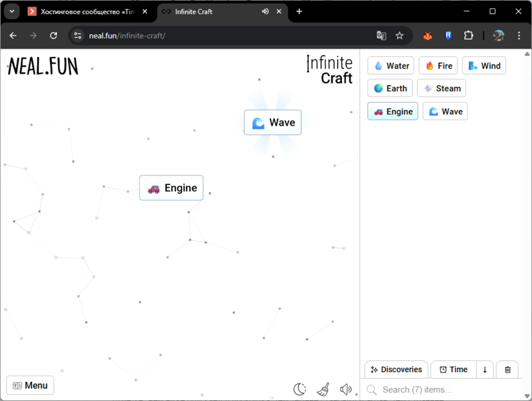Open the Menu button
This screenshot has height=401, width=532.
pos(30,386)
